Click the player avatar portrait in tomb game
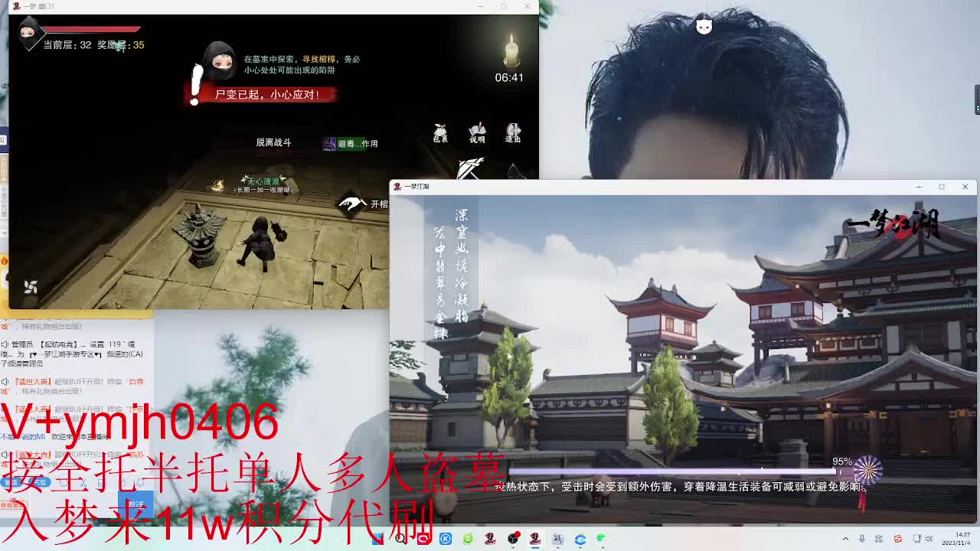Screen dimensions: 980x551 28,33
